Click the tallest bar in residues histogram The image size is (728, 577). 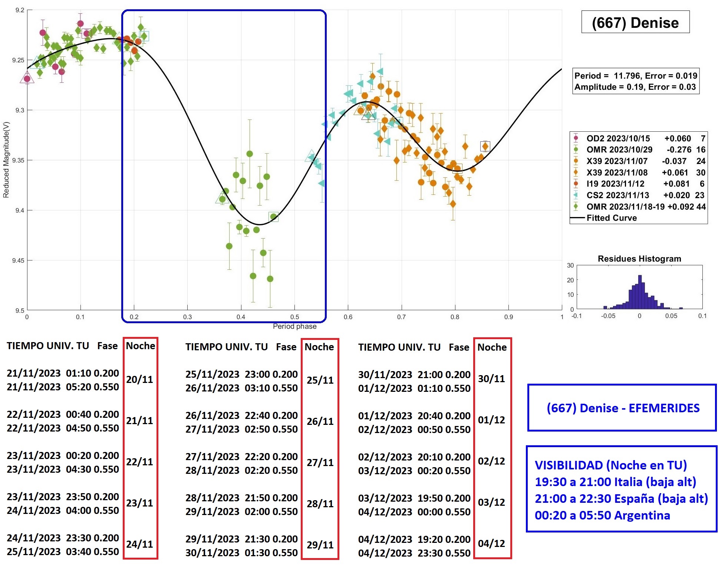tap(640, 292)
